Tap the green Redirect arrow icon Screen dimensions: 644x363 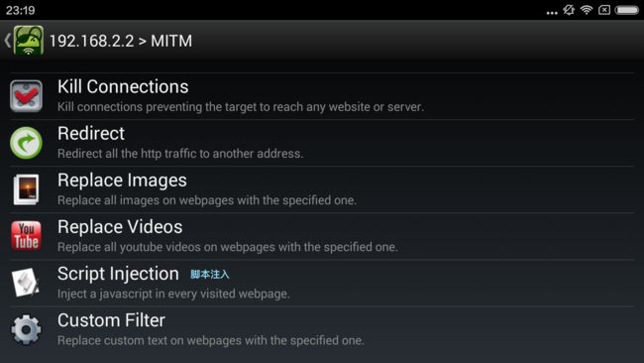click(27, 143)
